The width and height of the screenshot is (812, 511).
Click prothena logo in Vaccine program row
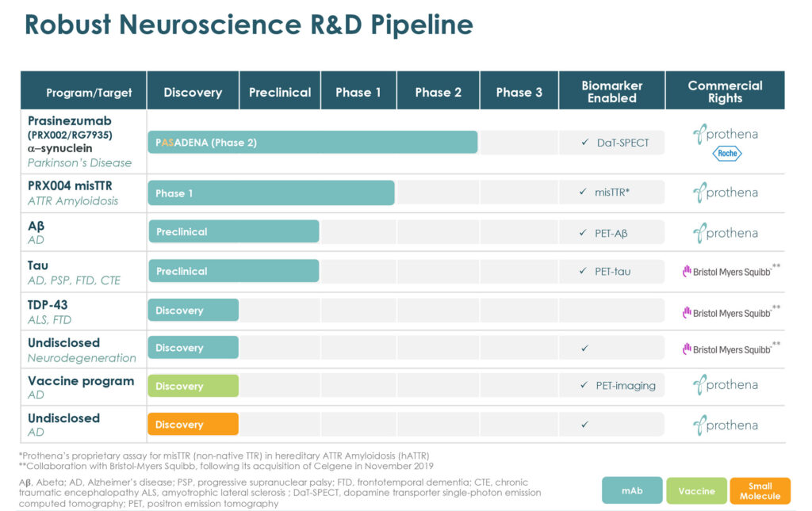pyautogui.click(x=725, y=385)
